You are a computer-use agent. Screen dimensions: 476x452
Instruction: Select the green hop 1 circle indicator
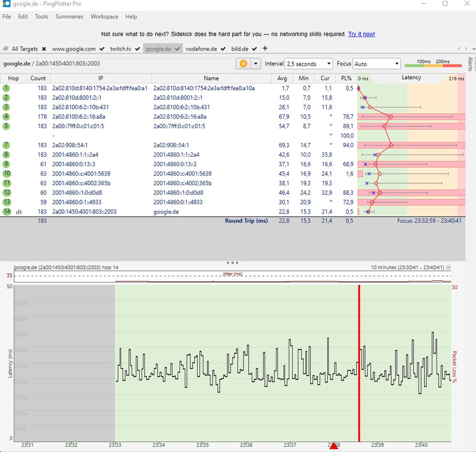tap(6, 88)
